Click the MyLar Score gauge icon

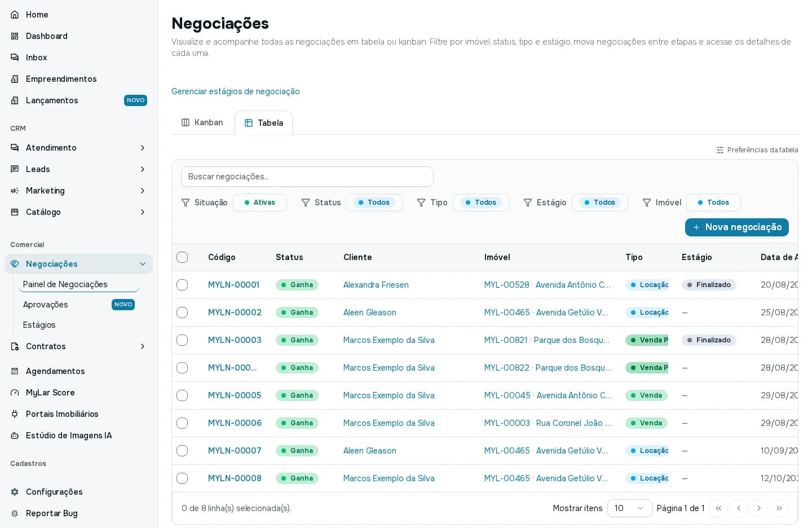[15, 393]
